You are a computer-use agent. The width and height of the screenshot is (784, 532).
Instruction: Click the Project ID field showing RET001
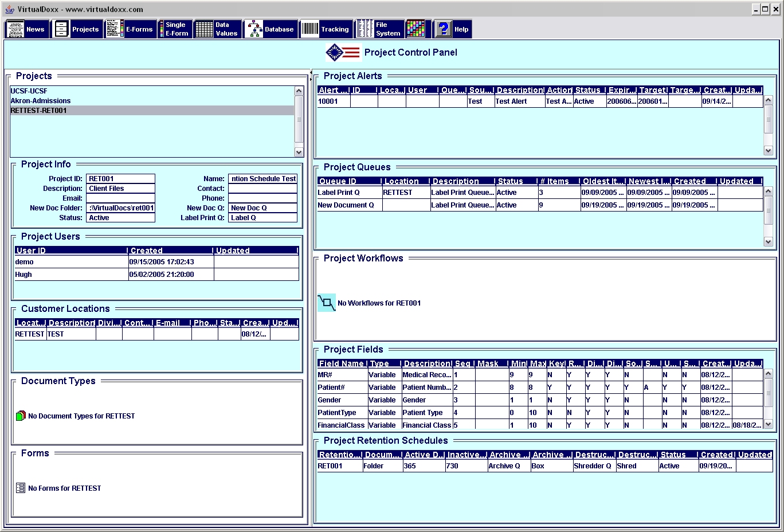pyautogui.click(x=120, y=179)
